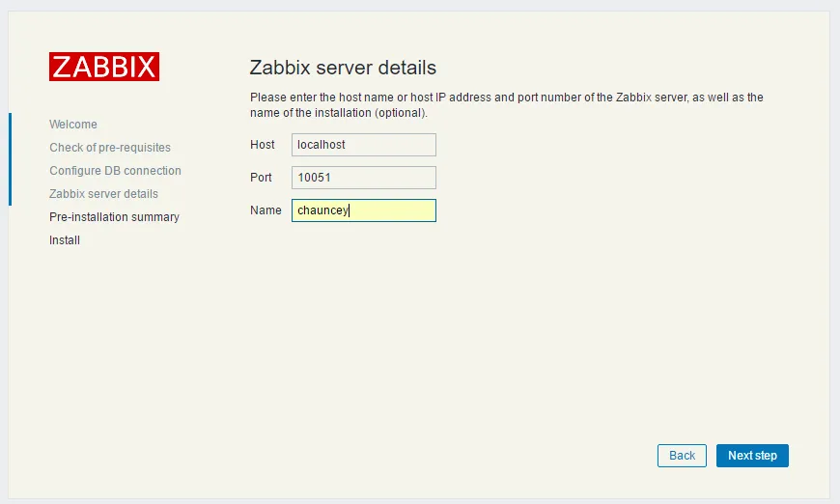Go back with the Back button
This screenshot has height=504, width=840.
[682, 456]
